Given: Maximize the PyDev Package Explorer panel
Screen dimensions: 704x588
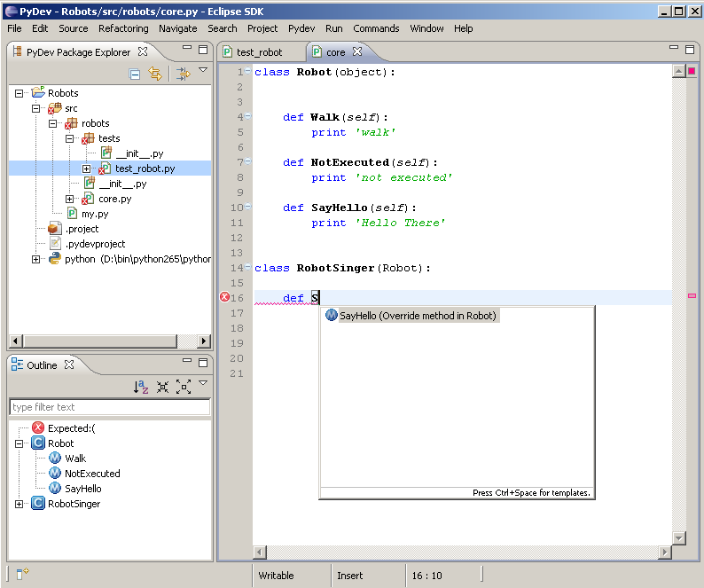Looking at the screenshot, I should pos(203,50).
